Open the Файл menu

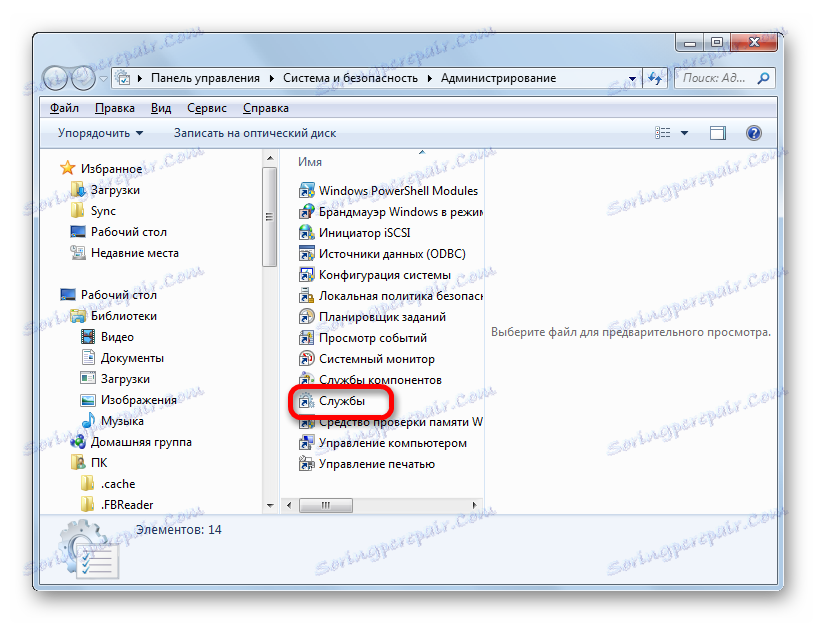click(x=64, y=108)
